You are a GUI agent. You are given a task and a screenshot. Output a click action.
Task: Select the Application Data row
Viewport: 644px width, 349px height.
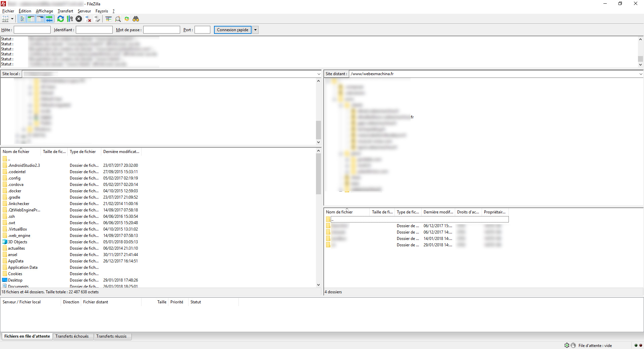[x=70, y=267]
